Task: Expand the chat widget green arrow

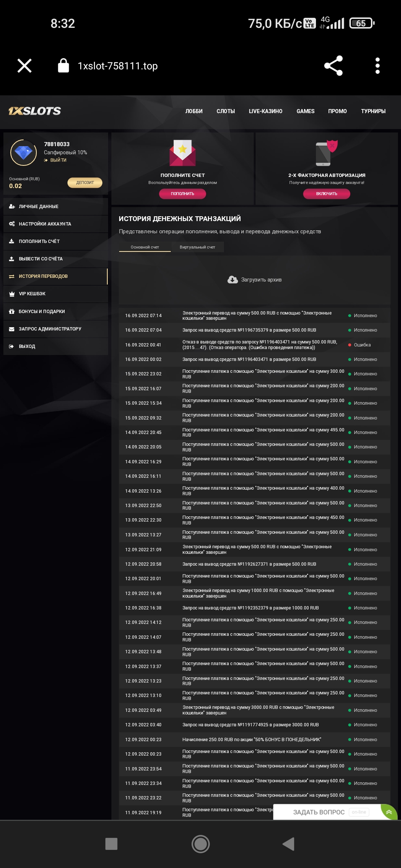Action: tap(389, 812)
